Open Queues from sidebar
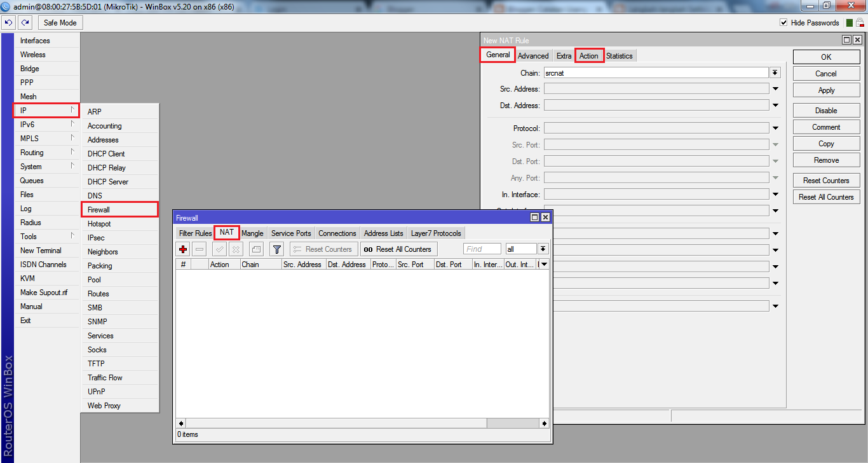Image resolution: width=868 pixels, height=463 pixels. click(47, 180)
